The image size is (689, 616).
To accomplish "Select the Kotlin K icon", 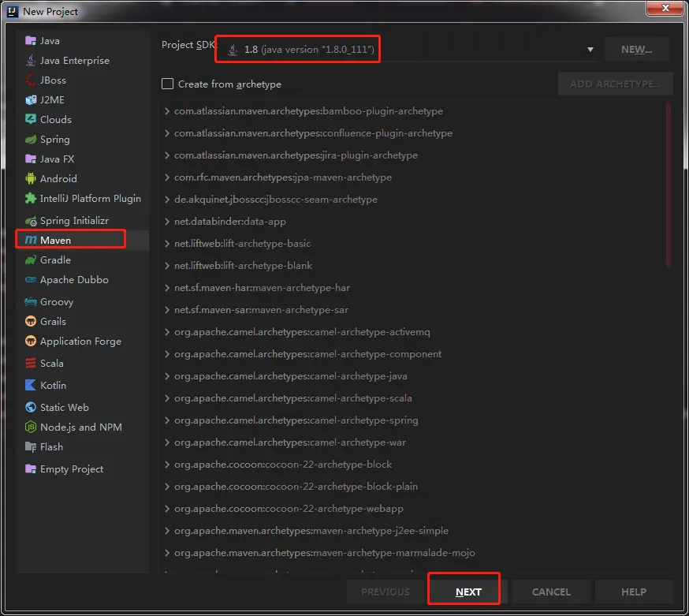I will pyautogui.click(x=30, y=385).
